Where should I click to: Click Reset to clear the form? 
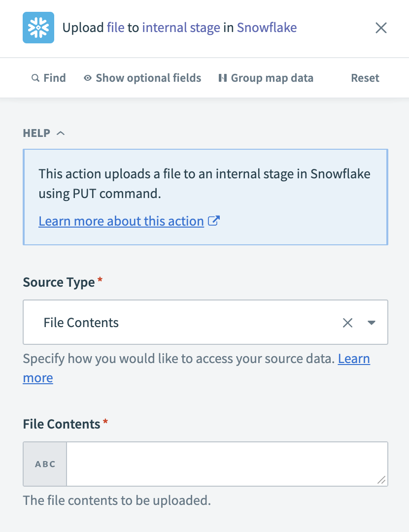click(365, 78)
